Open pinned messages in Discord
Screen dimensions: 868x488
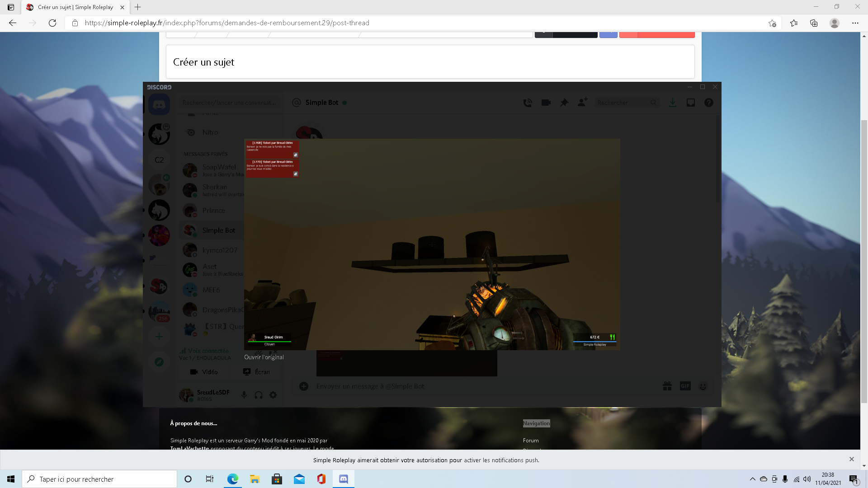564,103
